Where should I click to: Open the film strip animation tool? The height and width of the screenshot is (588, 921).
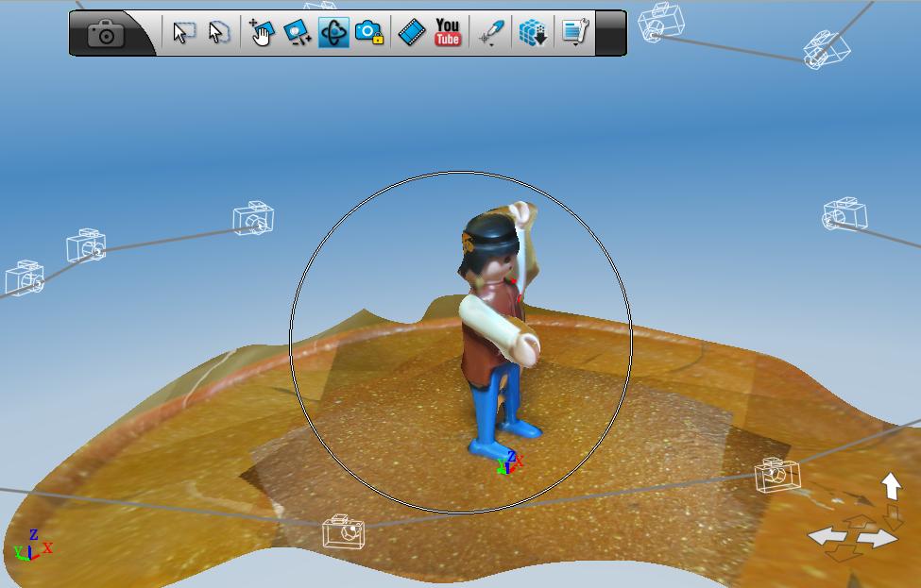pos(412,32)
